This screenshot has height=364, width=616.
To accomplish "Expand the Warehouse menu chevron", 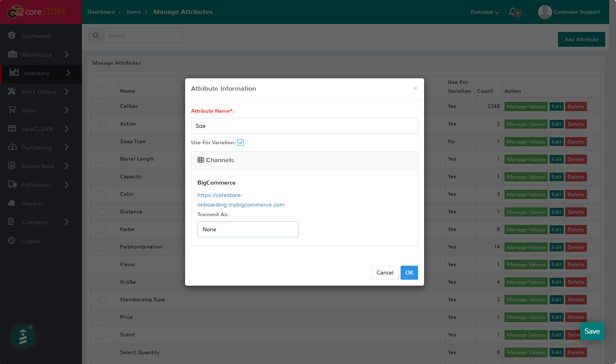I will (67, 54).
